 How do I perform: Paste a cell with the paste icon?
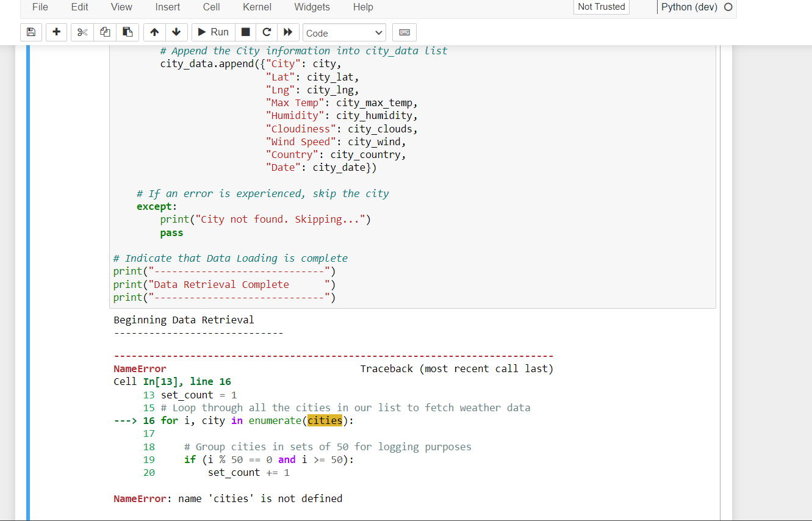pos(128,32)
